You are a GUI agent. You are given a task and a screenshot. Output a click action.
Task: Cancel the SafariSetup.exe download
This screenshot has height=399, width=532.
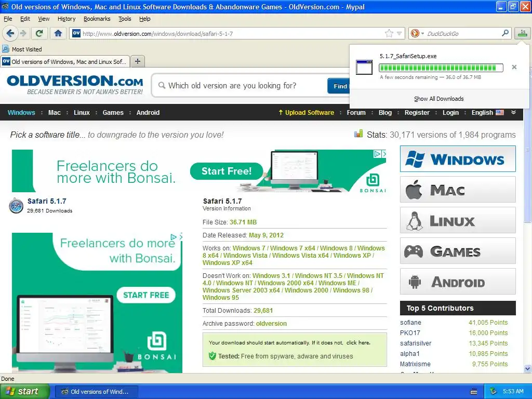pyautogui.click(x=514, y=67)
